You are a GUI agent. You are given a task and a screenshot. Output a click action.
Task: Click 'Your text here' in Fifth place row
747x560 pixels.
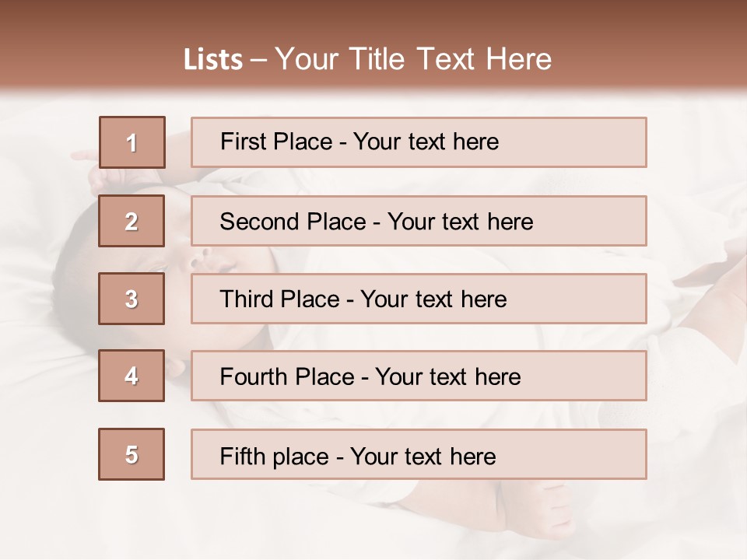click(423, 456)
